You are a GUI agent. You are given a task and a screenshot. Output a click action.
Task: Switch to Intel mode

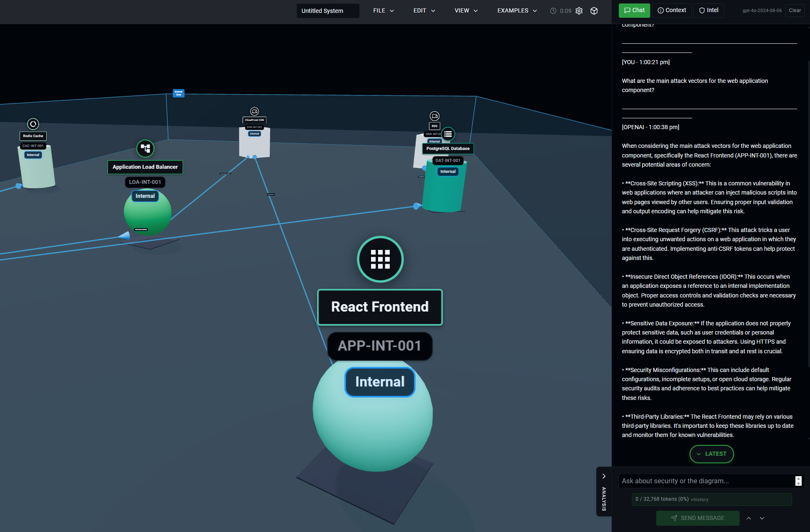tap(708, 10)
